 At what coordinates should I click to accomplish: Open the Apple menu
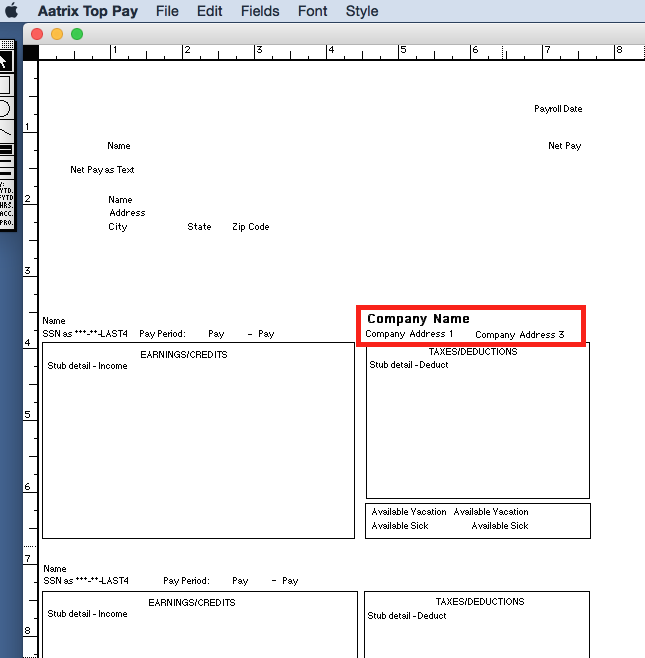pos(11,11)
